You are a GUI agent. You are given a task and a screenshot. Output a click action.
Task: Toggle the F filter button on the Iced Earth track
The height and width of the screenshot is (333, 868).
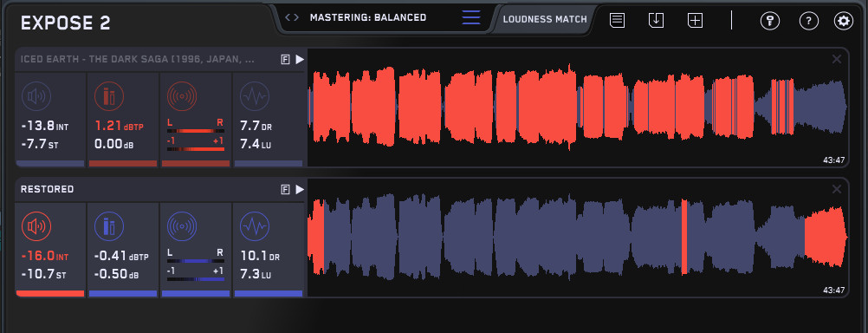click(286, 60)
